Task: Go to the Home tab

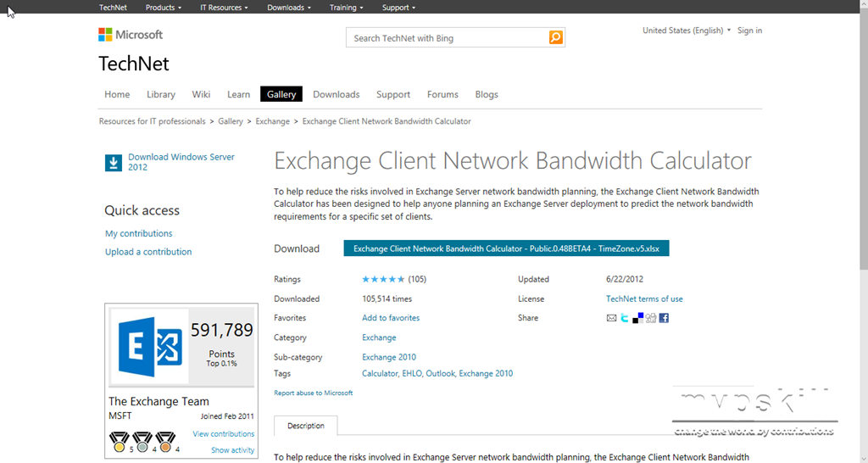Action: 117,94
